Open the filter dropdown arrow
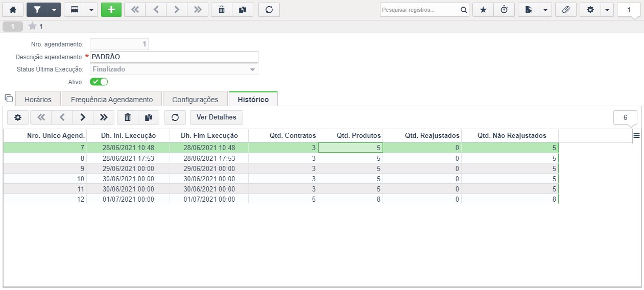Image resolution: width=644 pixels, height=290 pixels. (x=54, y=10)
